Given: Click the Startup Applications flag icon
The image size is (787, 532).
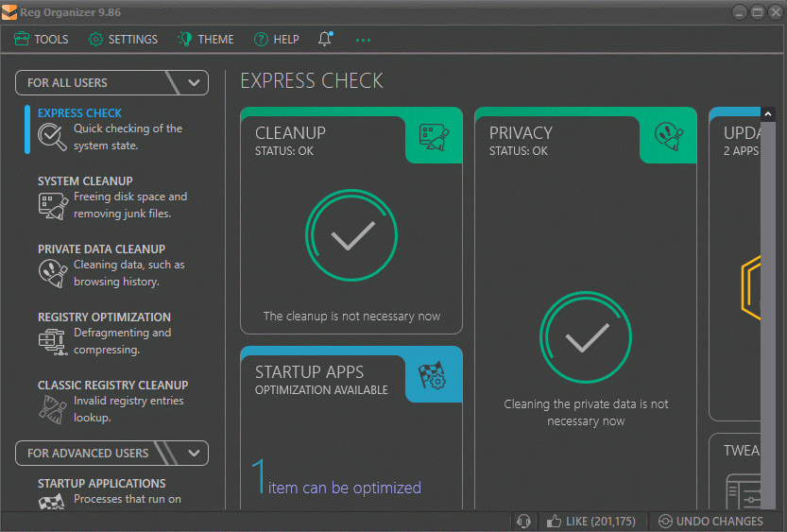Looking at the screenshot, I should 52,502.
